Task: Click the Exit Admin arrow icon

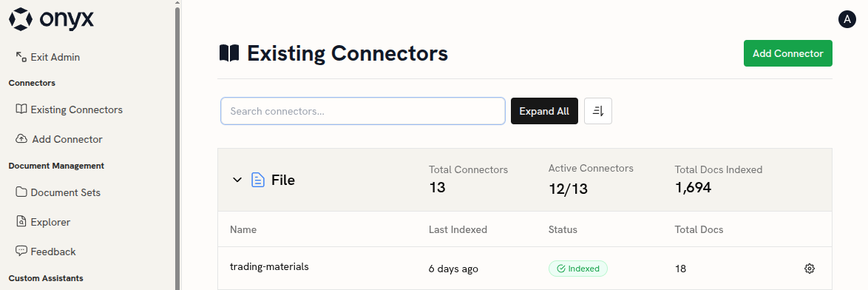Action: tap(21, 56)
